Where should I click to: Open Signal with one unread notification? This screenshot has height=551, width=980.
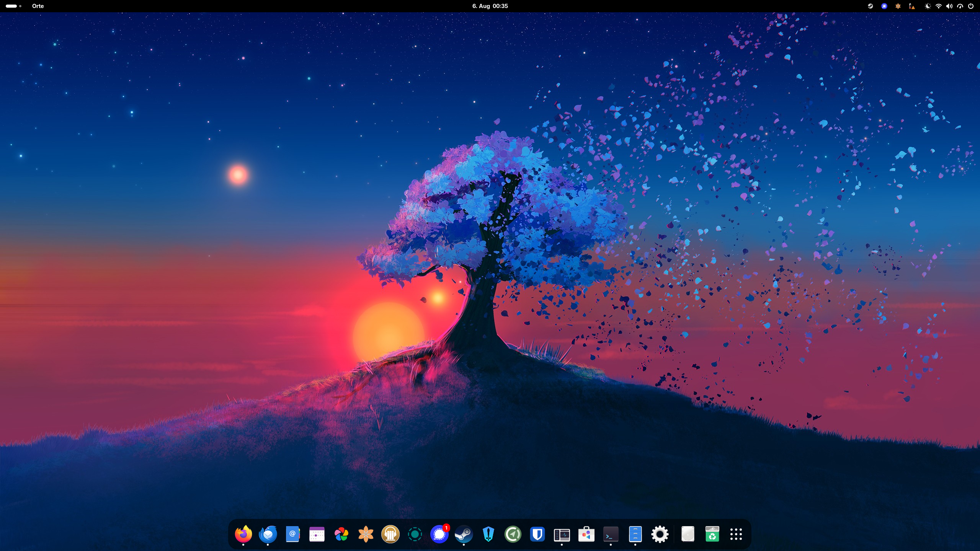point(439,534)
